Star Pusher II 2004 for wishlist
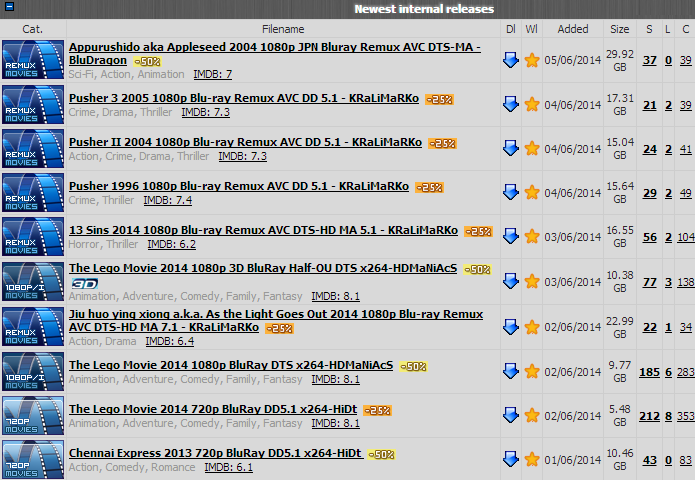 point(531,148)
